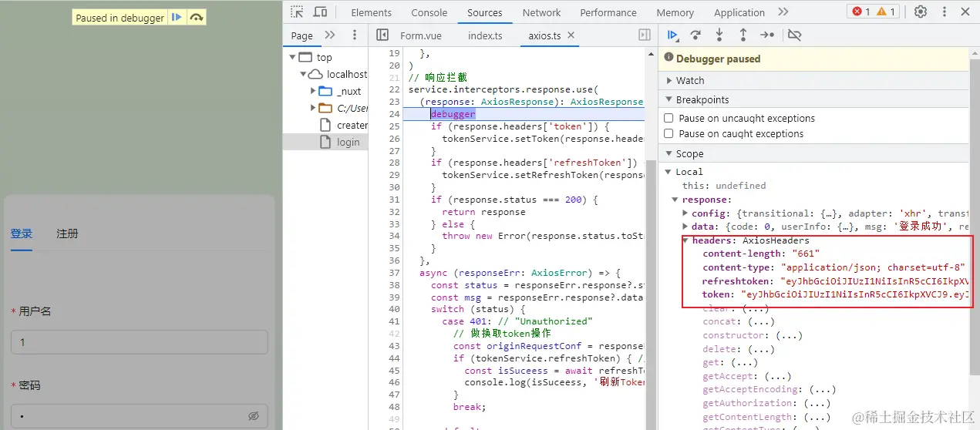Collapse the response object
The height and width of the screenshot is (430, 980).
pos(676,200)
